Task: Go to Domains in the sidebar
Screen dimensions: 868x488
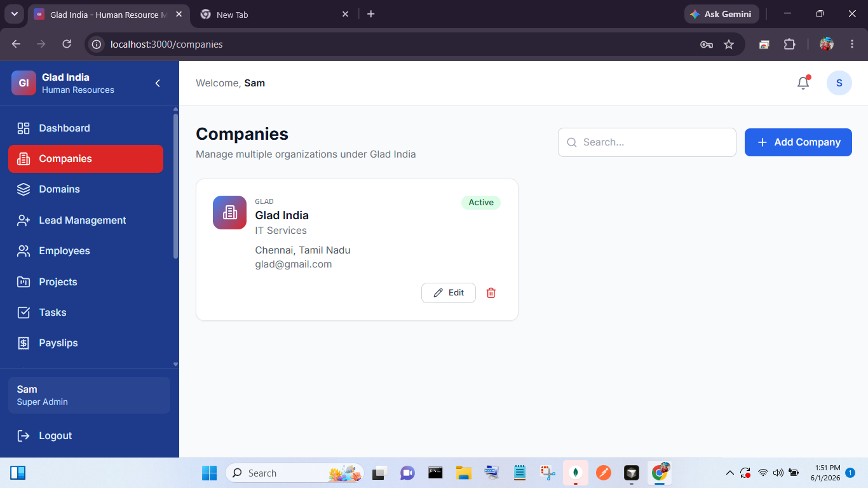Action: (86, 189)
